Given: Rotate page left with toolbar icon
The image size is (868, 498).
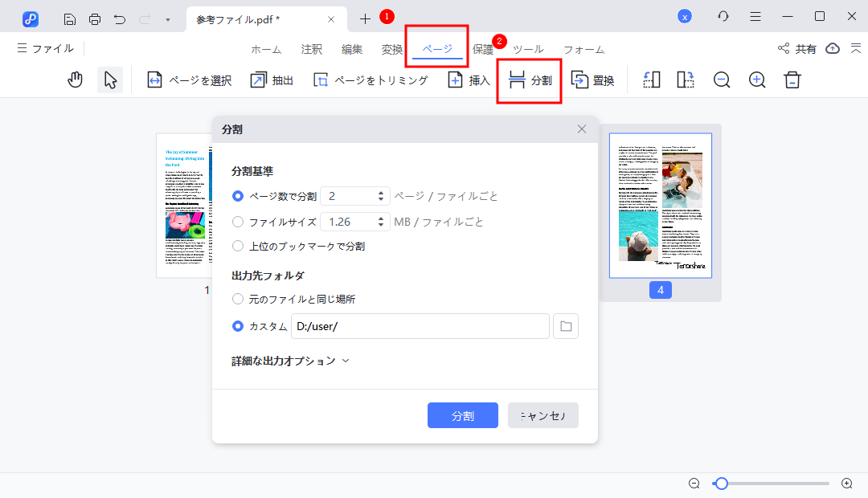Looking at the screenshot, I should (x=651, y=80).
